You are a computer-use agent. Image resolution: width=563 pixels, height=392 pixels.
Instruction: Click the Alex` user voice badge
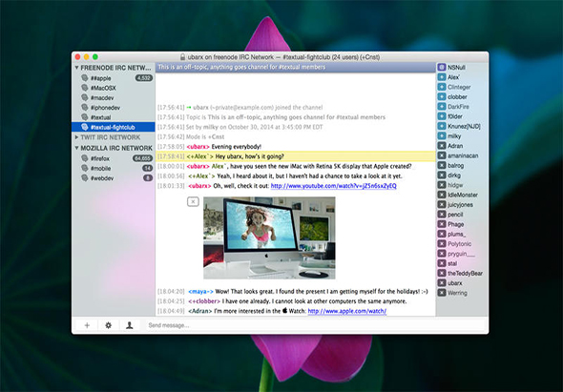click(442, 77)
